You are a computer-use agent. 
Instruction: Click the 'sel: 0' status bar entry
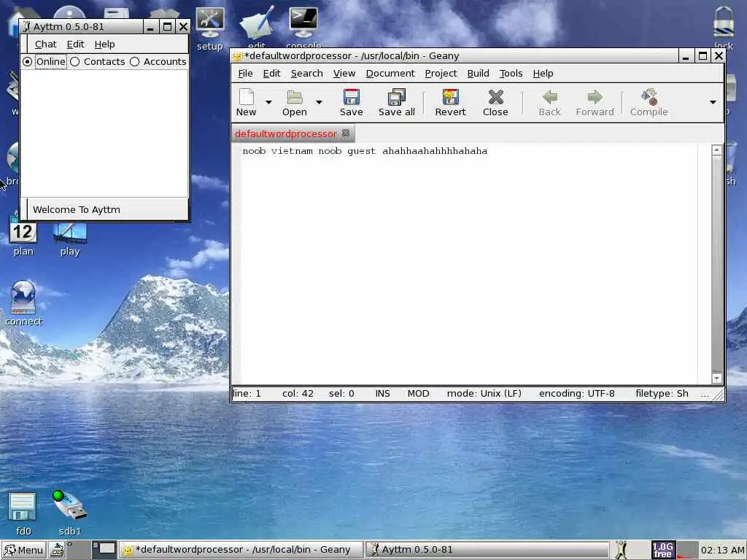tap(341, 394)
